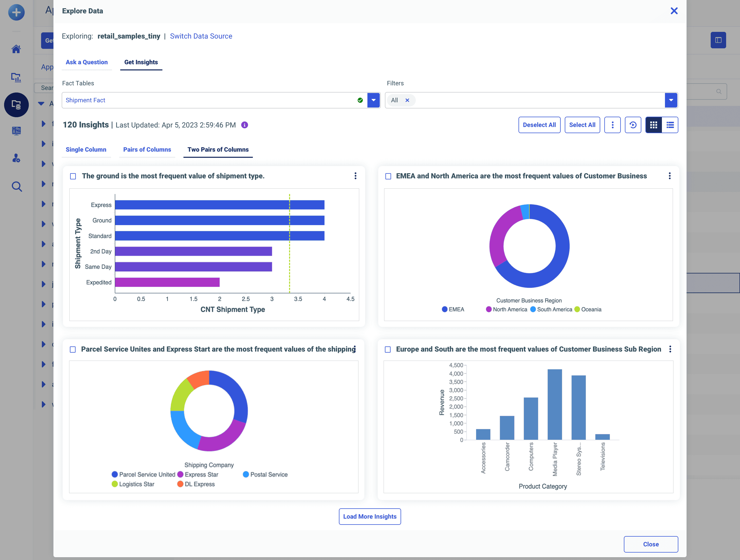Open the Single Column tab
This screenshot has height=560, width=740.
click(x=86, y=150)
